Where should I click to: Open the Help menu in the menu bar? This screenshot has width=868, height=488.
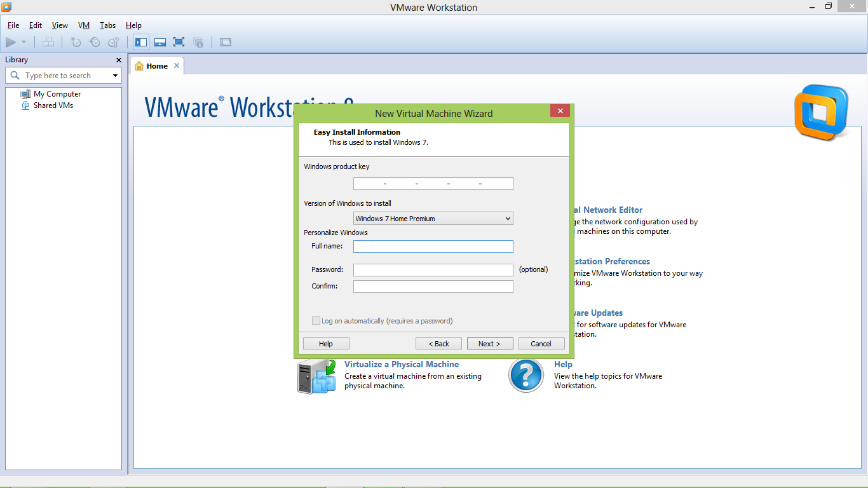click(x=133, y=25)
